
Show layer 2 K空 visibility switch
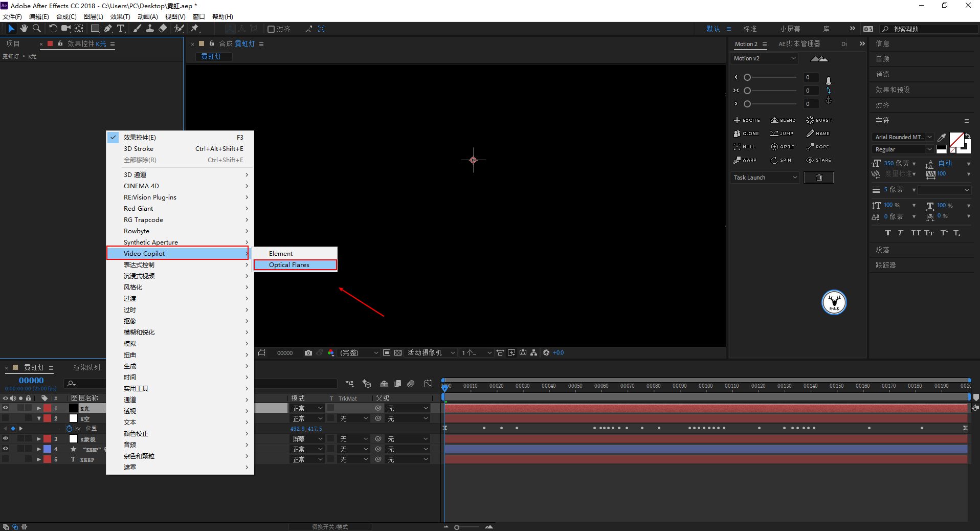pyautogui.click(x=6, y=418)
